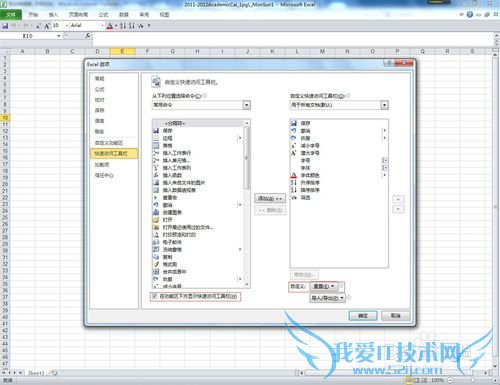Open 导入/导出 dropdown button
Image resolution: width=500 pixels, height=385 pixels.
(327, 298)
